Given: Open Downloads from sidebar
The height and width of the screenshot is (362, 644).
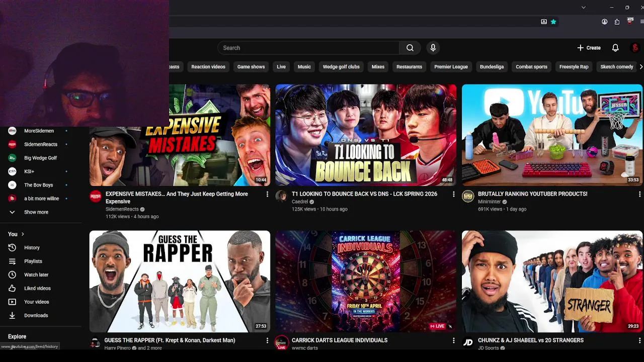Looking at the screenshot, I should pyautogui.click(x=41, y=315).
